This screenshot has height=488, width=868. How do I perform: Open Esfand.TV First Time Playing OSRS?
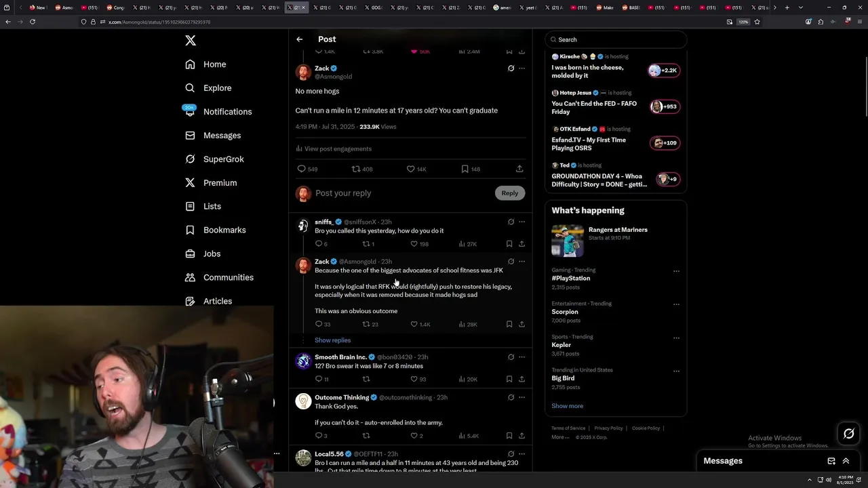616,140
